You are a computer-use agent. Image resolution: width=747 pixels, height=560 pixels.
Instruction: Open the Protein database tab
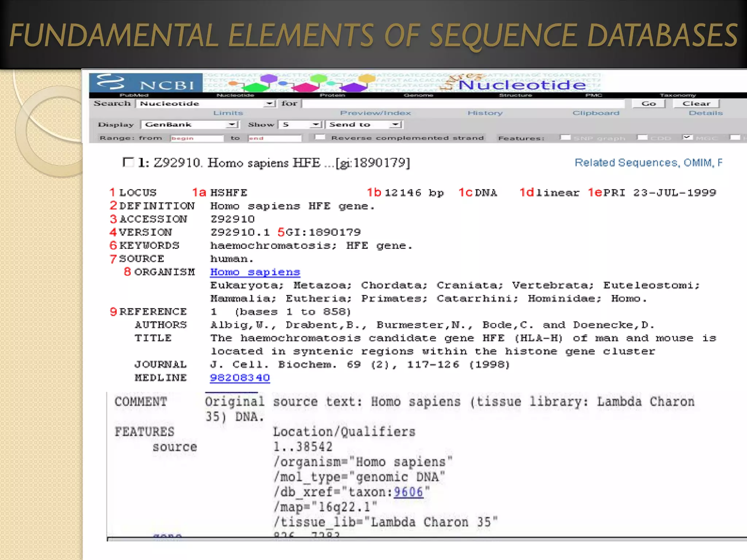click(x=332, y=95)
